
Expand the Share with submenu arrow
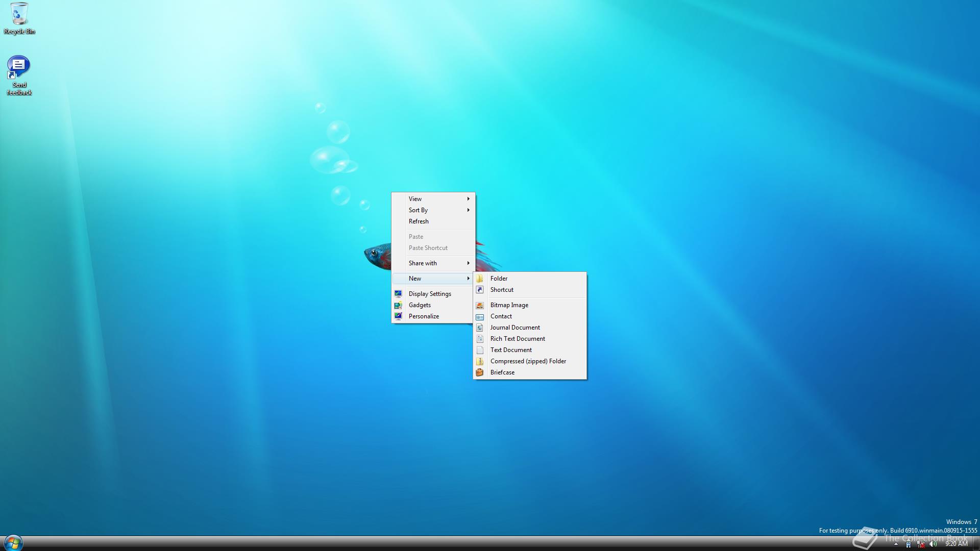[468, 263]
